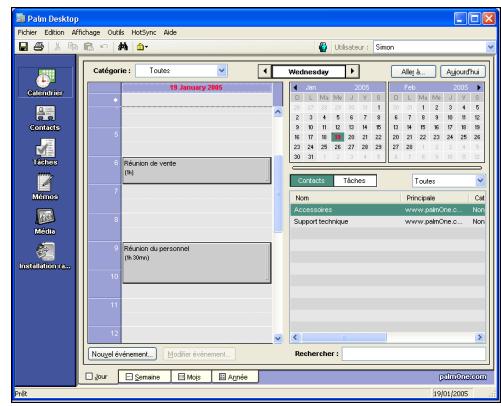Viewport: 501px width, 406px height.
Task: Click Modifier événement button
Action: click(x=199, y=354)
